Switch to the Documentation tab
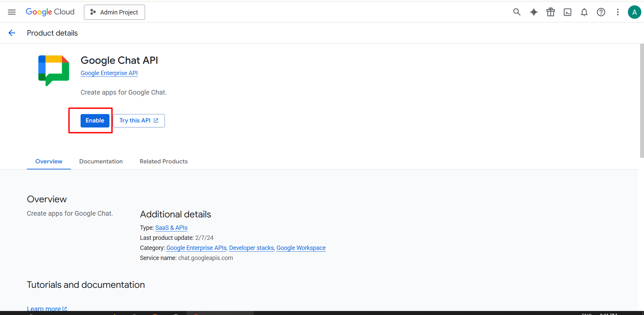Viewport: 644px width, 315px height. click(101, 161)
